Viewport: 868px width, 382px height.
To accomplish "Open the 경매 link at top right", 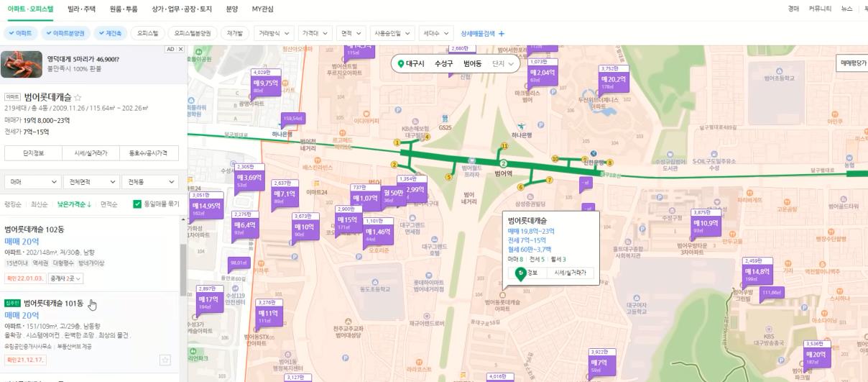I will [x=793, y=9].
